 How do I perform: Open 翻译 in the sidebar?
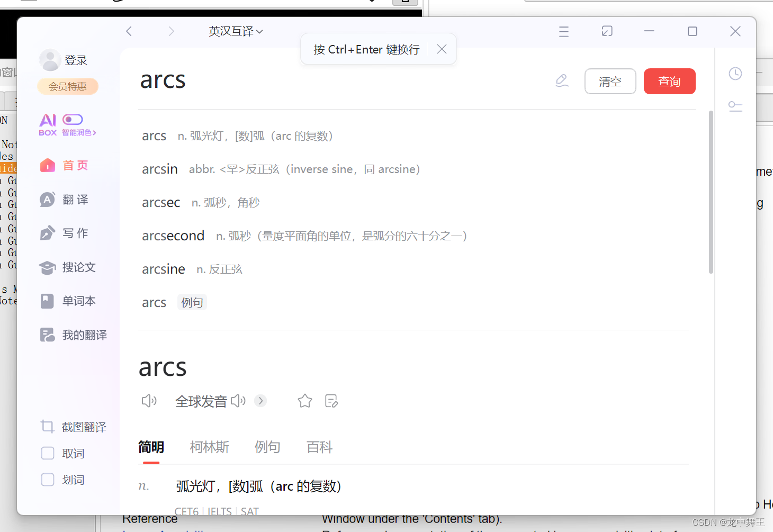pos(64,200)
